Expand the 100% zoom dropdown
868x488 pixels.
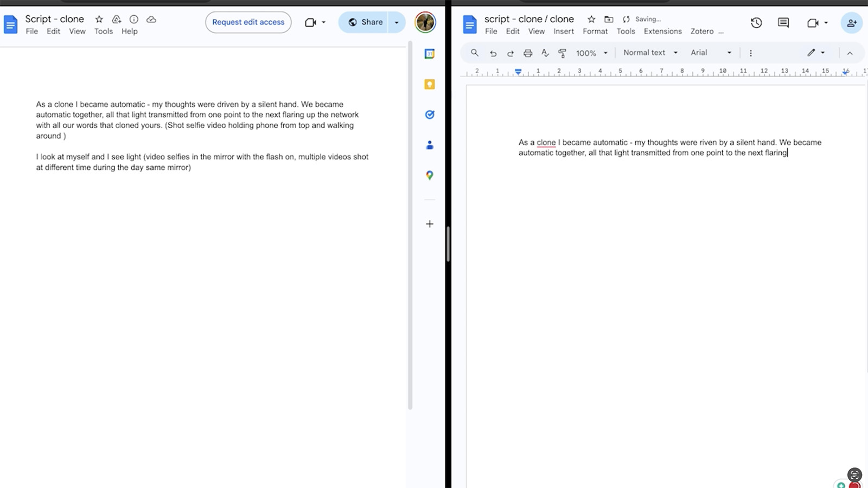pos(591,53)
